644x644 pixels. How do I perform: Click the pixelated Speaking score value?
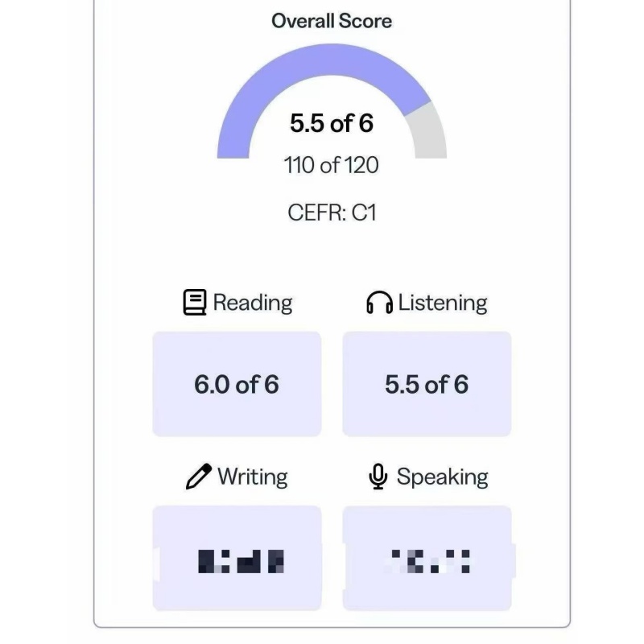pyautogui.click(x=428, y=561)
